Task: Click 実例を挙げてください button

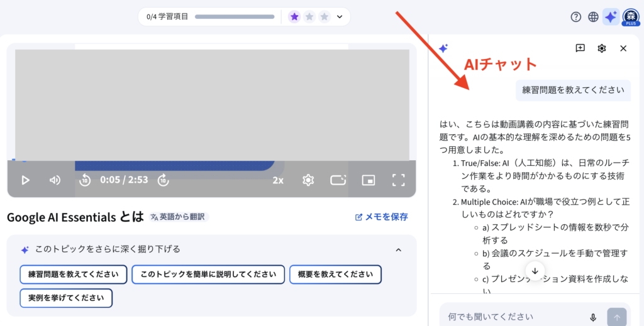Action: (66, 298)
